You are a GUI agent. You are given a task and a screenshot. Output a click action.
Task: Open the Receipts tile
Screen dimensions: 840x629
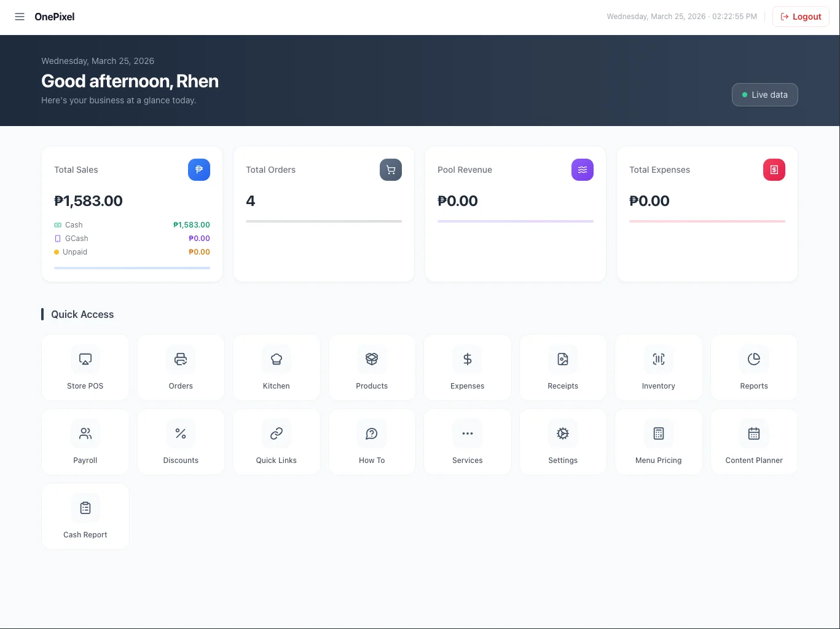pyautogui.click(x=563, y=368)
